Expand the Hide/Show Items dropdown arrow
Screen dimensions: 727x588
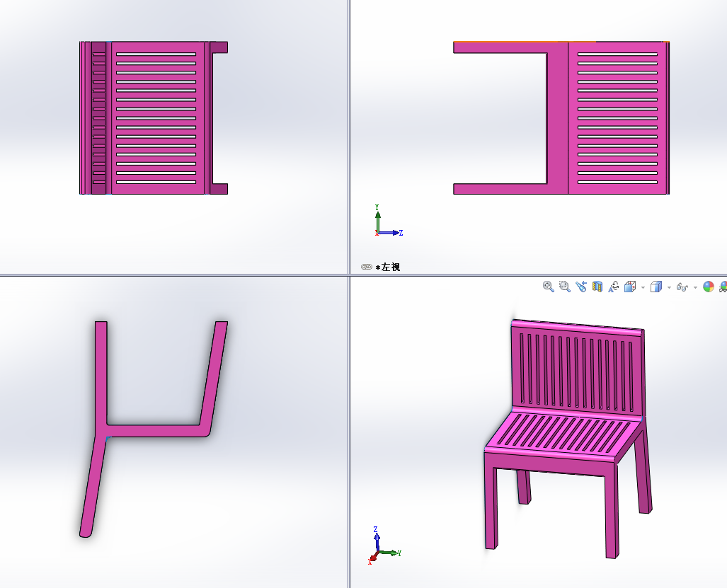695,287
